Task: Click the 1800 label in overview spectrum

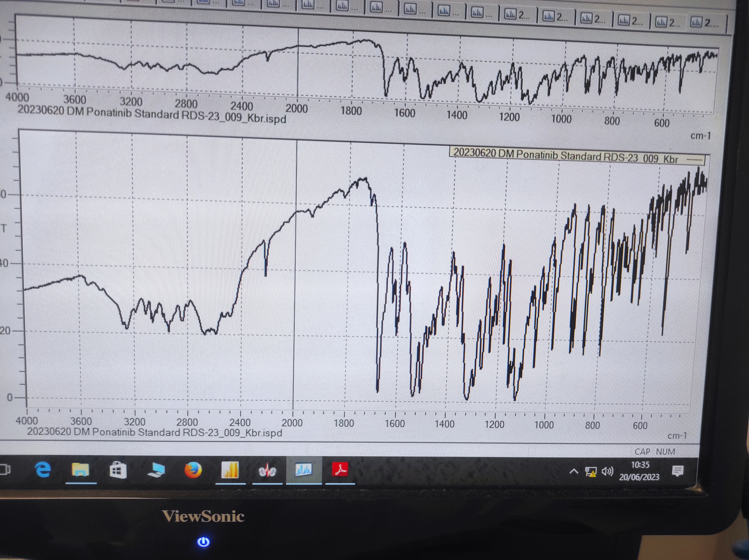Action: pos(351,111)
